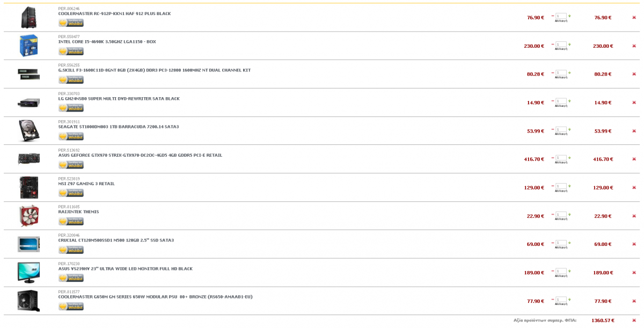Click Αλλαγή under Coolermaster G650M PSU quantity

coord(561,304)
